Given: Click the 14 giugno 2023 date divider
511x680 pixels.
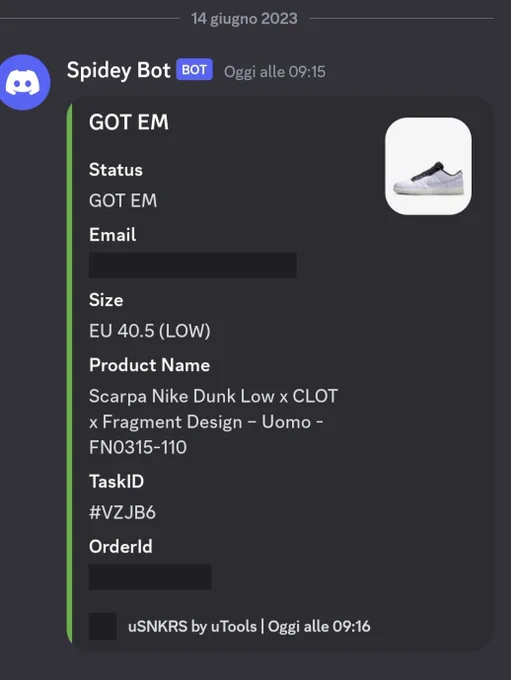Looking at the screenshot, I should (x=244, y=19).
